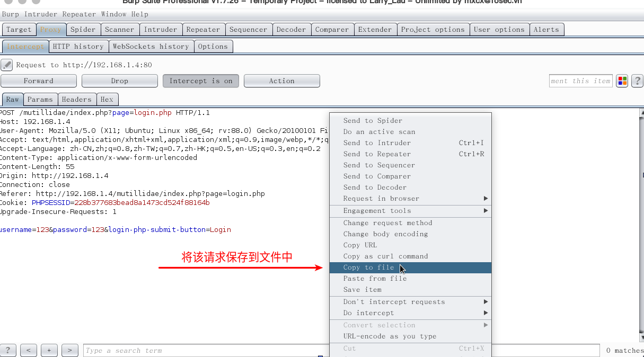Click the search term input field
The image size is (644, 357).
pyautogui.click(x=341, y=350)
